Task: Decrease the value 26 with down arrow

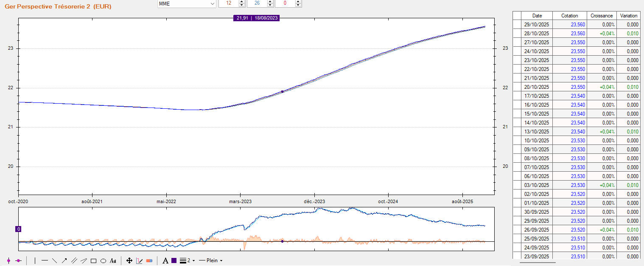Action: click(x=270, y=6)
